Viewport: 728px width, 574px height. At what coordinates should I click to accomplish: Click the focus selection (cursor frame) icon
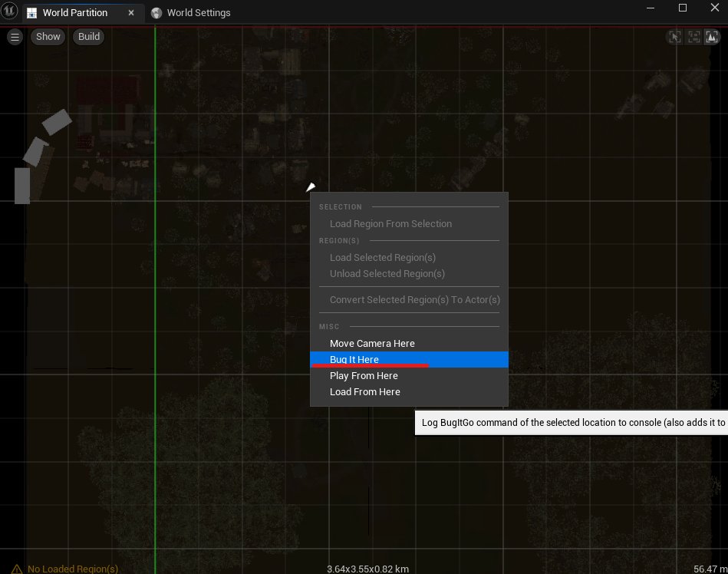674,37
